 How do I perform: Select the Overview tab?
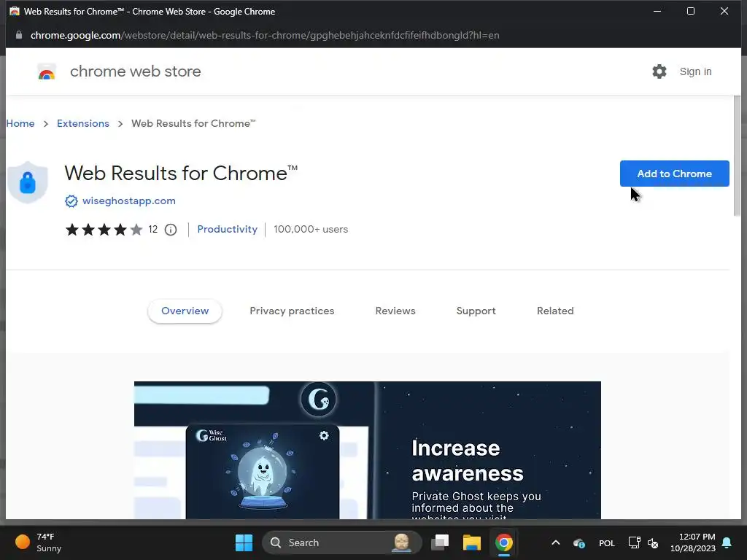click(x=185, y=311)
